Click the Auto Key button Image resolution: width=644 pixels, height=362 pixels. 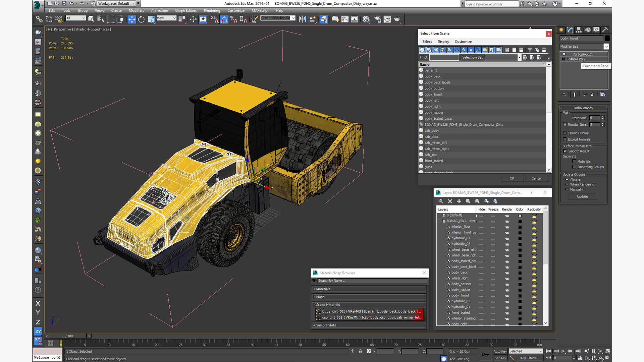[500, 351]
